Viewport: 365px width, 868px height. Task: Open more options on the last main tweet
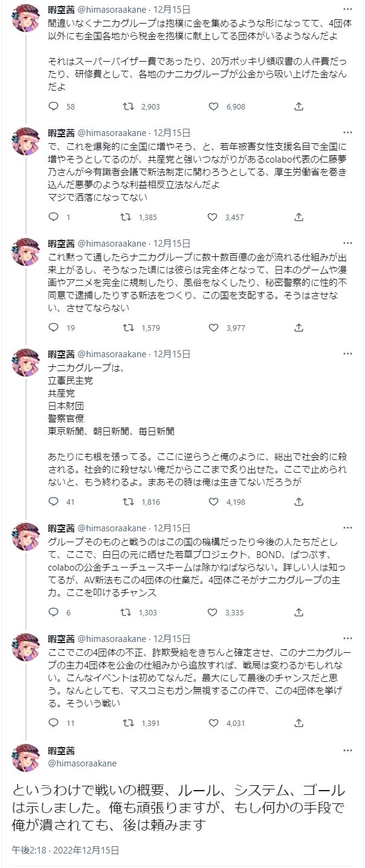(x=348, y=751)
